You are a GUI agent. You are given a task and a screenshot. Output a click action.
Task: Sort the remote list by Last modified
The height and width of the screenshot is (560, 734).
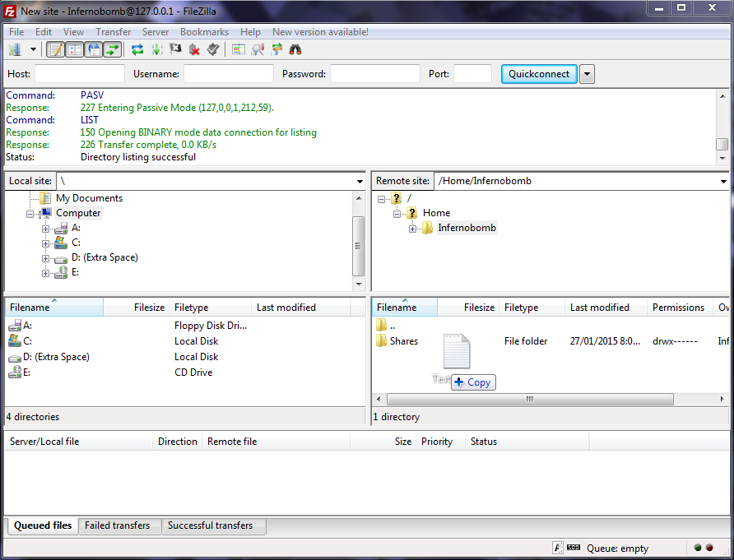click(x=606, y=308)
